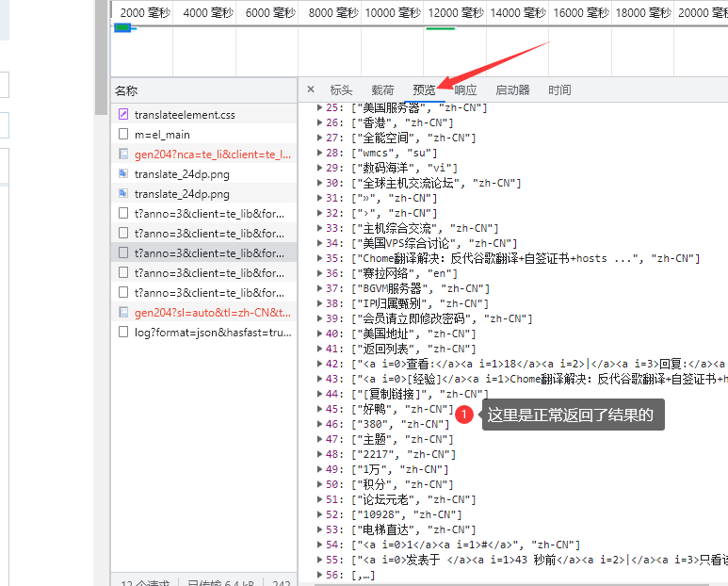Open failed gen204?nca=te_li request
This screenshot has height=586, width=728.
203,155
